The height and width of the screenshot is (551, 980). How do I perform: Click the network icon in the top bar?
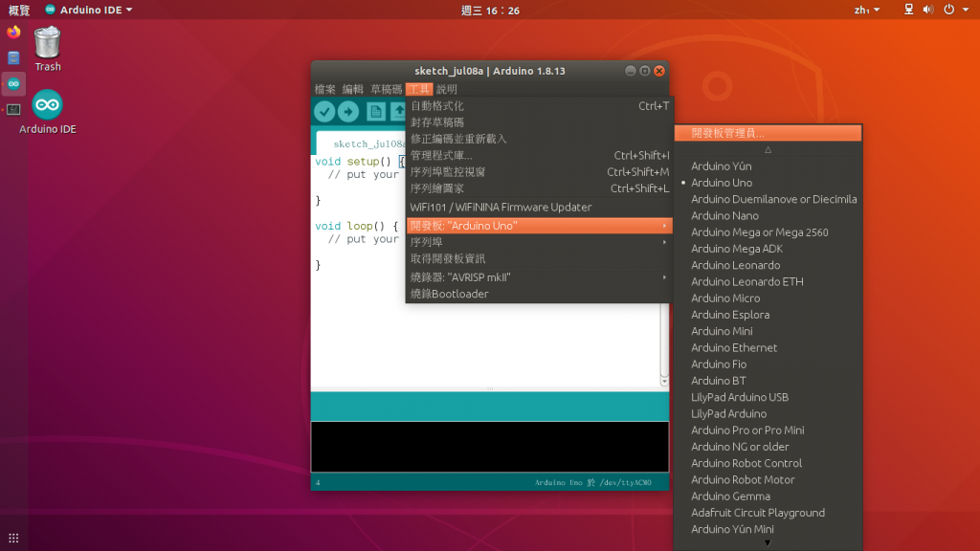pos(909,10)
